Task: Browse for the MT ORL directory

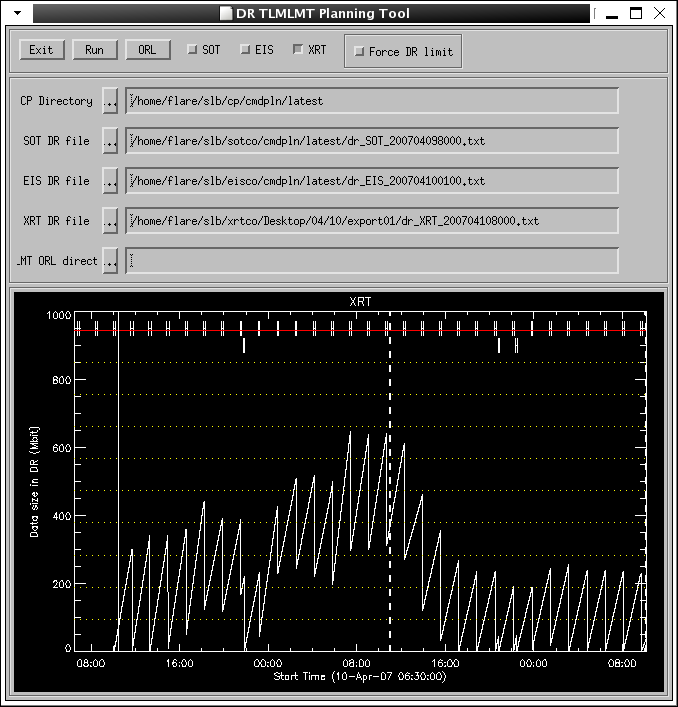Action: coord(110,261)
